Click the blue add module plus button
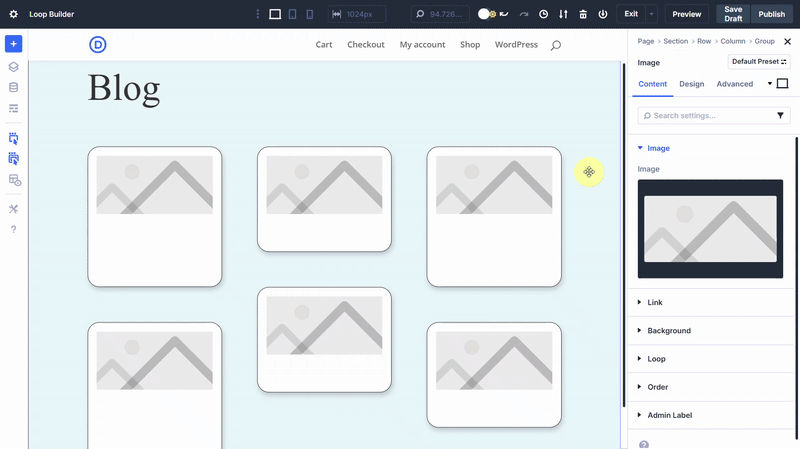 point(14,44)
